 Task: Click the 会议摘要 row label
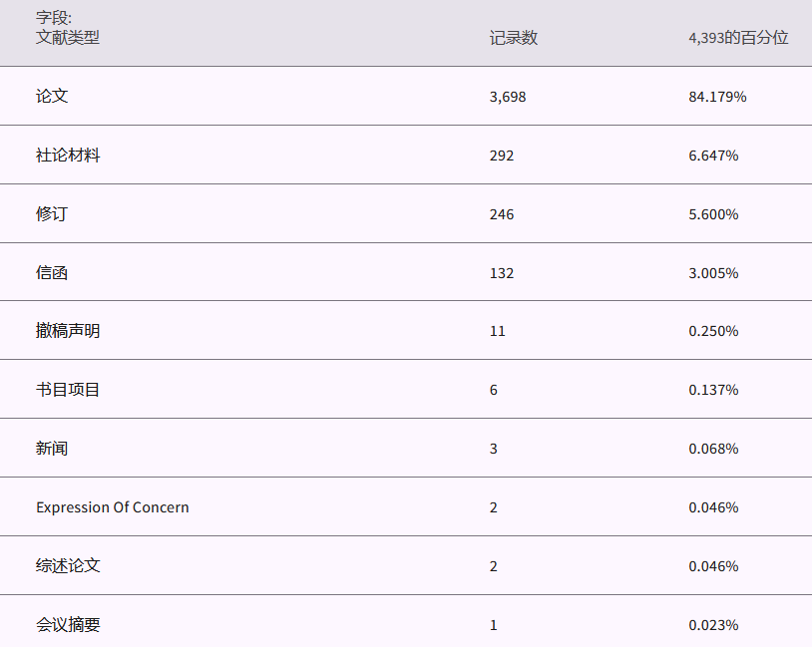coord(68,625)
